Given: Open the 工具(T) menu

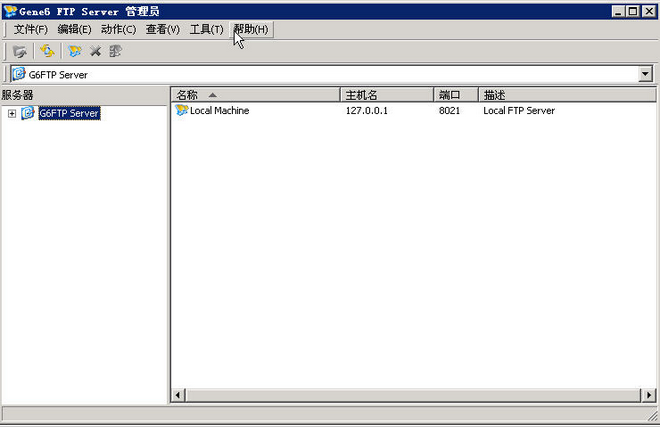Looking at the screenshot, I should click(x=206, y=29).
